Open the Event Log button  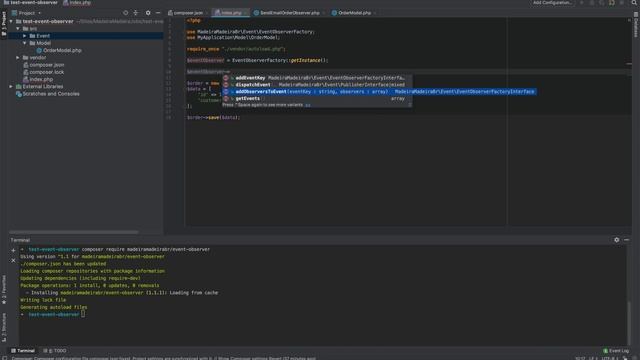616,351
